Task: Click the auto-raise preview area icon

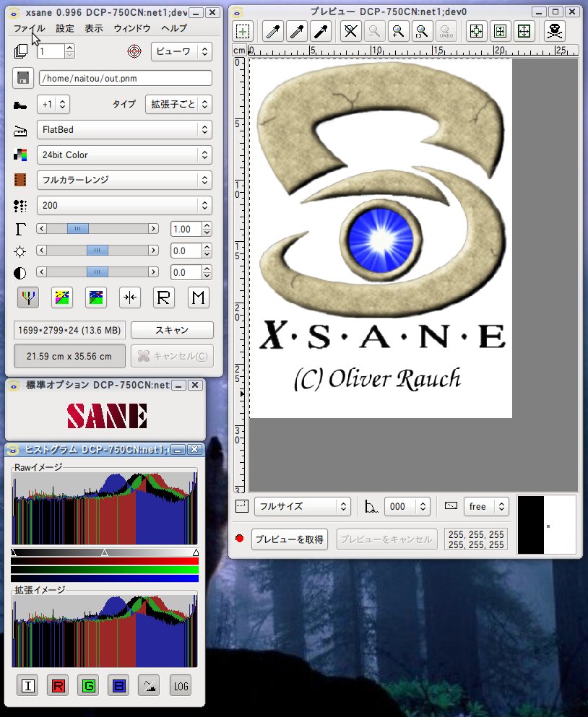Action: point(500,32)
